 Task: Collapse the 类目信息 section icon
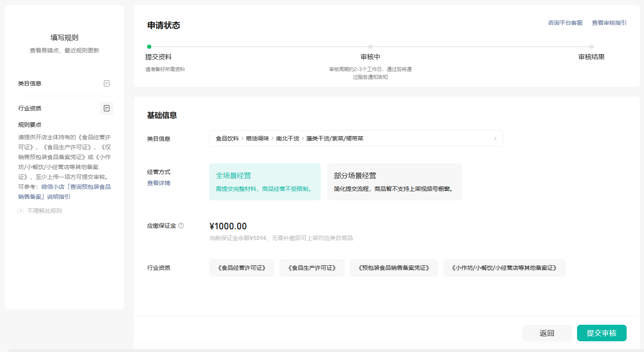point(106,83)
